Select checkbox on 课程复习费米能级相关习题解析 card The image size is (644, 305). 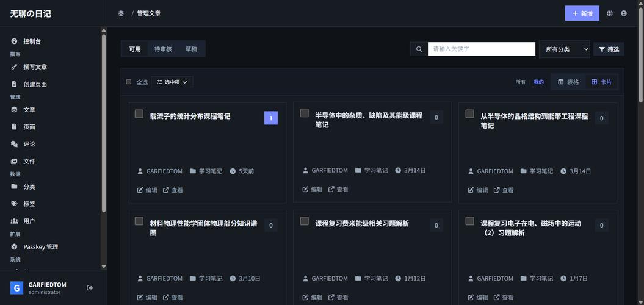click(x=304, y=221)
